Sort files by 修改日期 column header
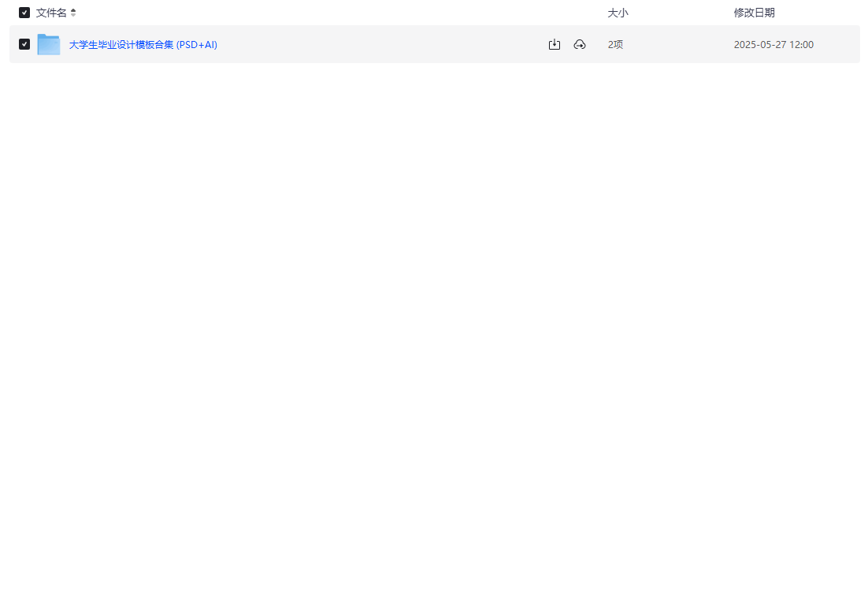Screen dimensions: 868x592 pyautogui.click(x=754, y=13)
